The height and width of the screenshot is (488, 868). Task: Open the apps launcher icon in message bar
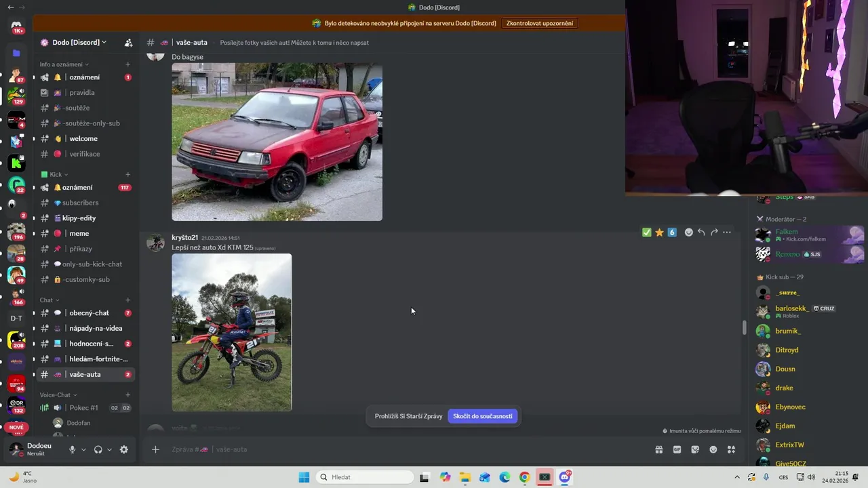pos(731,449)
